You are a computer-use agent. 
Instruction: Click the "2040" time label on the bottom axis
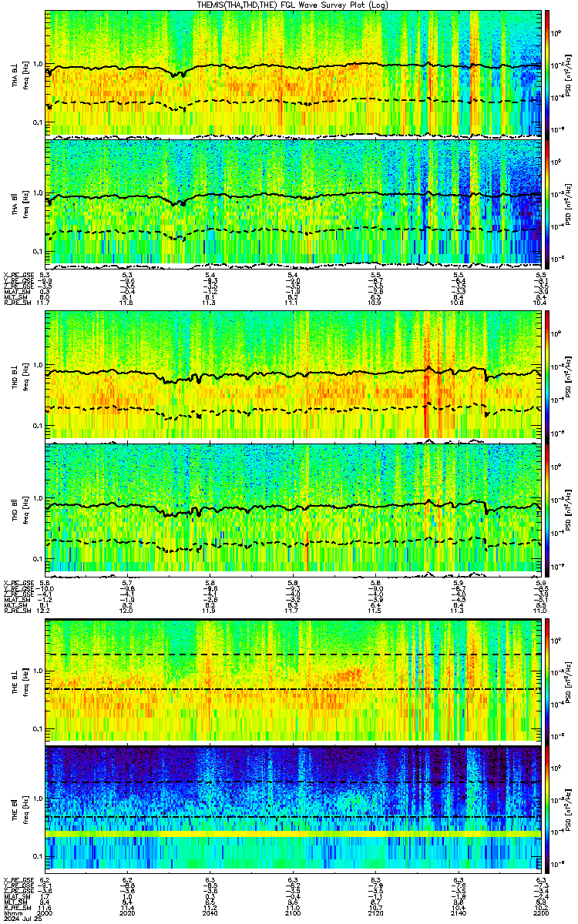211,913
